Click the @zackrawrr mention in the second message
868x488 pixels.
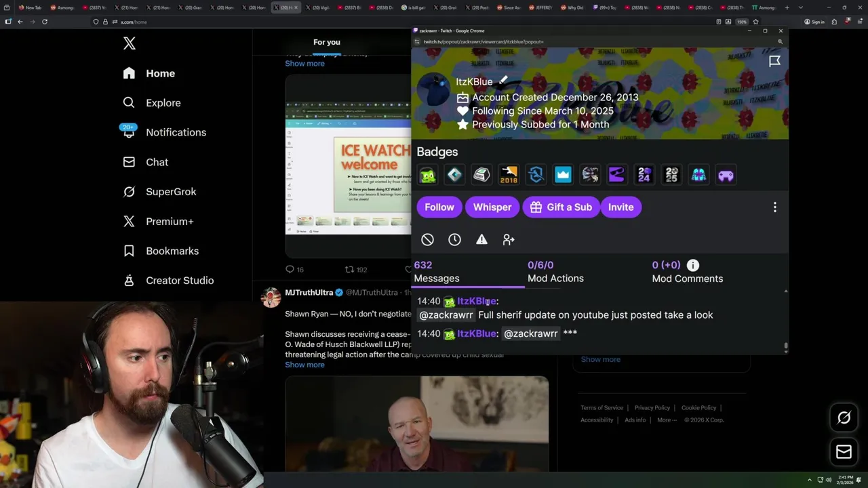pos(530,333)
